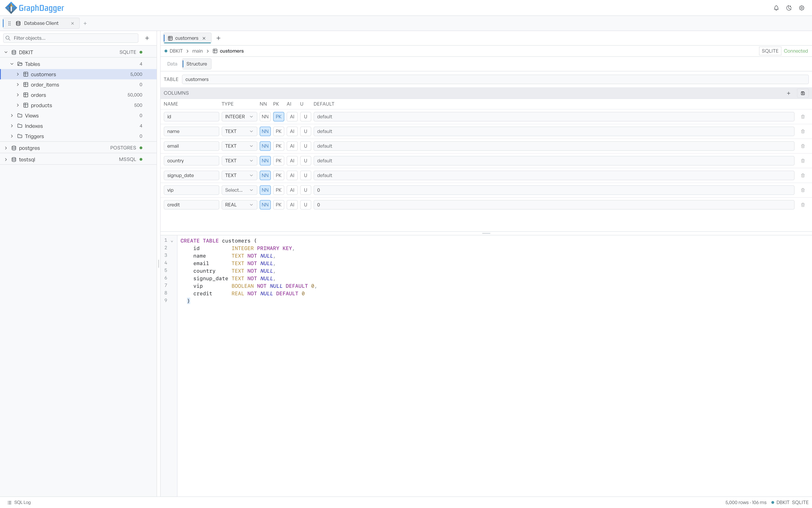Close the Database Client tab
Screen dimensions: 812x508
(x=73, y=23)
